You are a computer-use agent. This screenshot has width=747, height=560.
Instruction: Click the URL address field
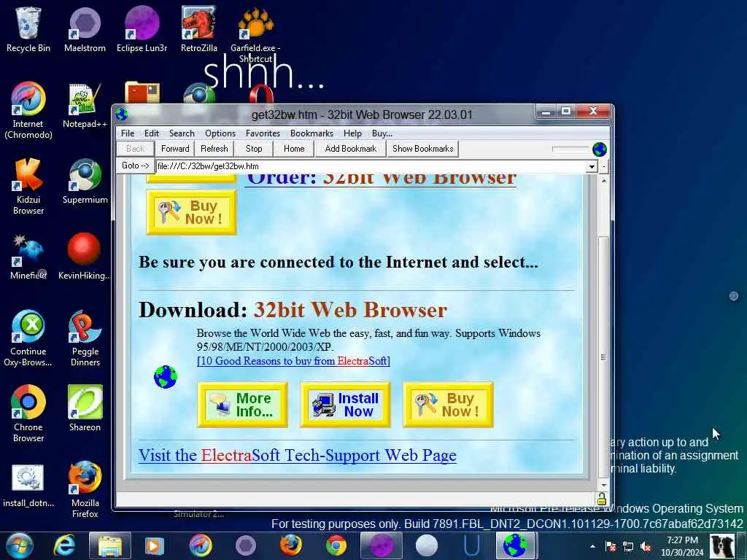point(371,166)
